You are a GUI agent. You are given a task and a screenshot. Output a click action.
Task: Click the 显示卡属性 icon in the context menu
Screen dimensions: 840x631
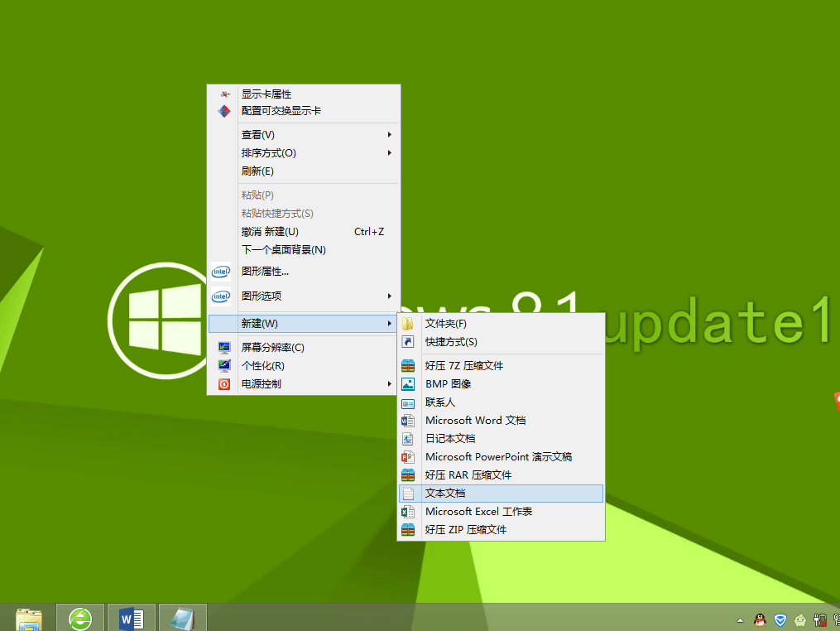tap(224, 94)
